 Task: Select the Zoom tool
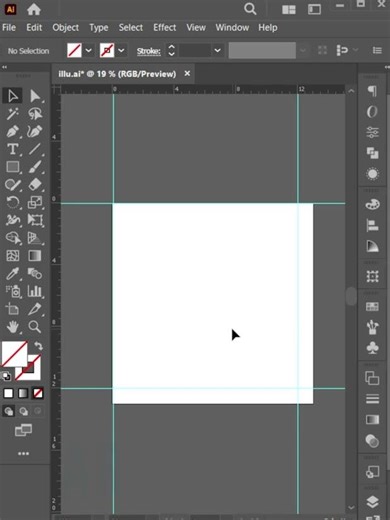35,327
